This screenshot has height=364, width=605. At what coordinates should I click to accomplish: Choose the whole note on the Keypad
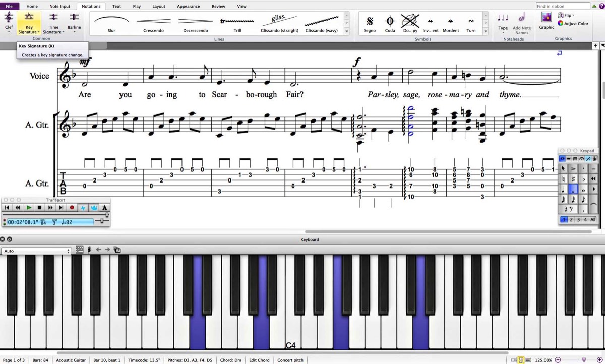click(x=584, y=190)
